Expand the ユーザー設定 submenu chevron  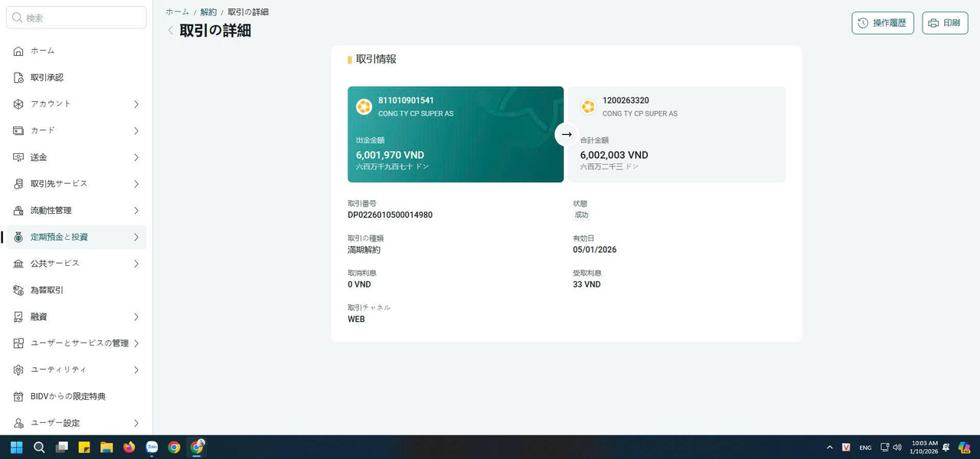coord(136,423)
